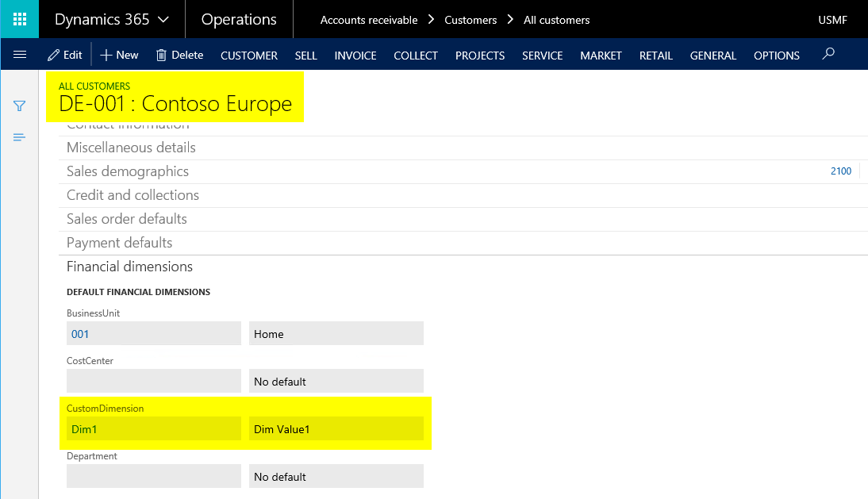
Task: Click the empty Department value field
Action: click(154, 476)
